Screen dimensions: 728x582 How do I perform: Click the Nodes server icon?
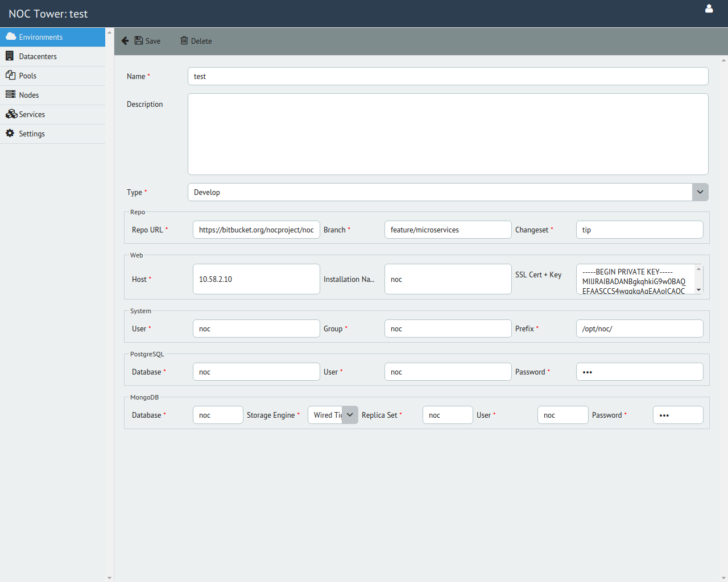[10, 94]
